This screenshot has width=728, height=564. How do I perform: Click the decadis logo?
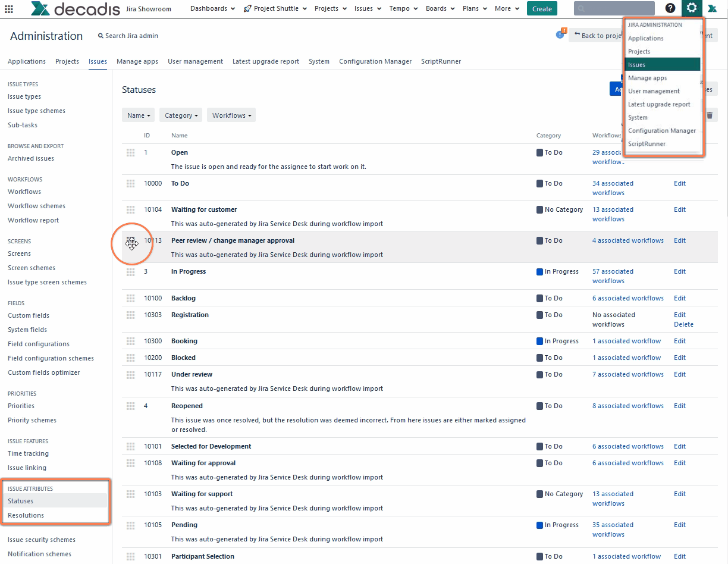coord(74,8)
